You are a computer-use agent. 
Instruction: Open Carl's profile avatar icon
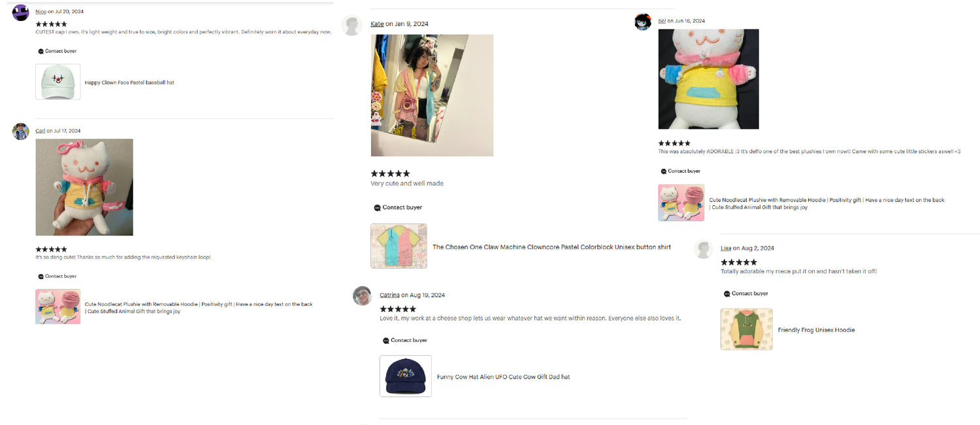(21, 131)
